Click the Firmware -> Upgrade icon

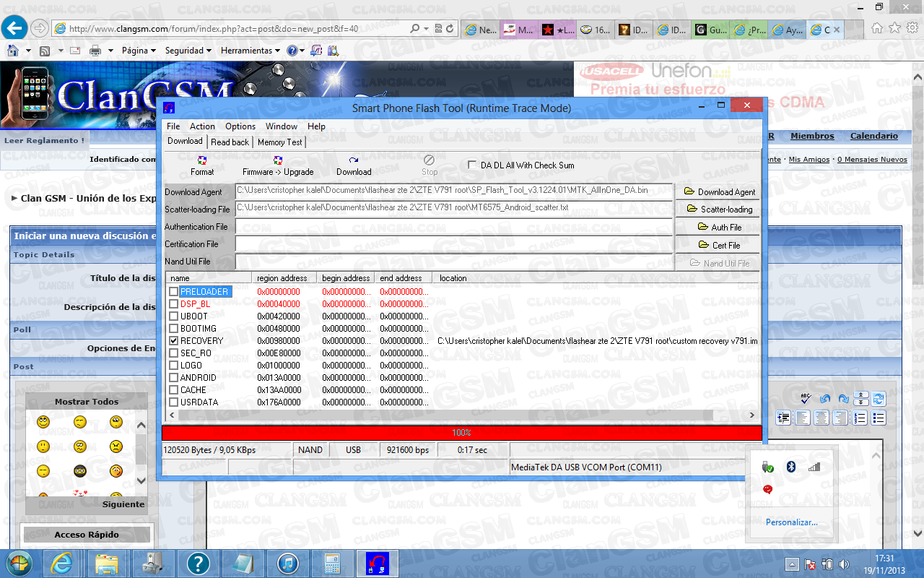click(x=278, y=165)
